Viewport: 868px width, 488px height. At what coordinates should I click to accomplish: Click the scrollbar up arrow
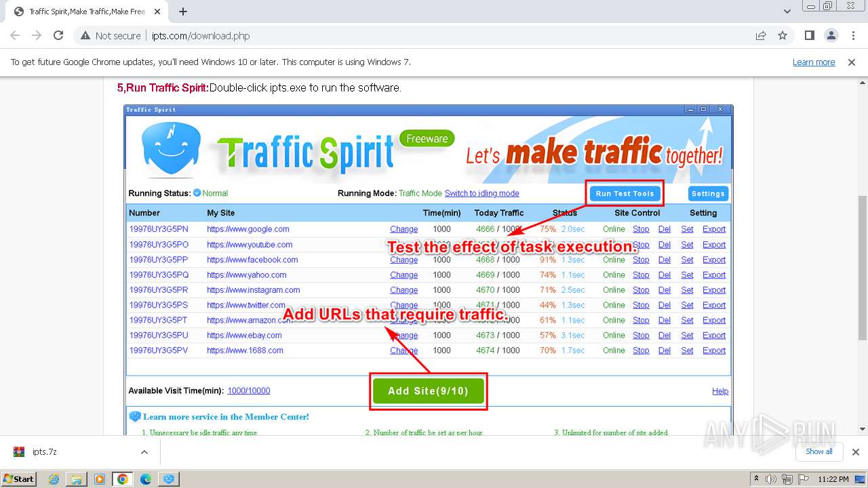coord(862,83)
